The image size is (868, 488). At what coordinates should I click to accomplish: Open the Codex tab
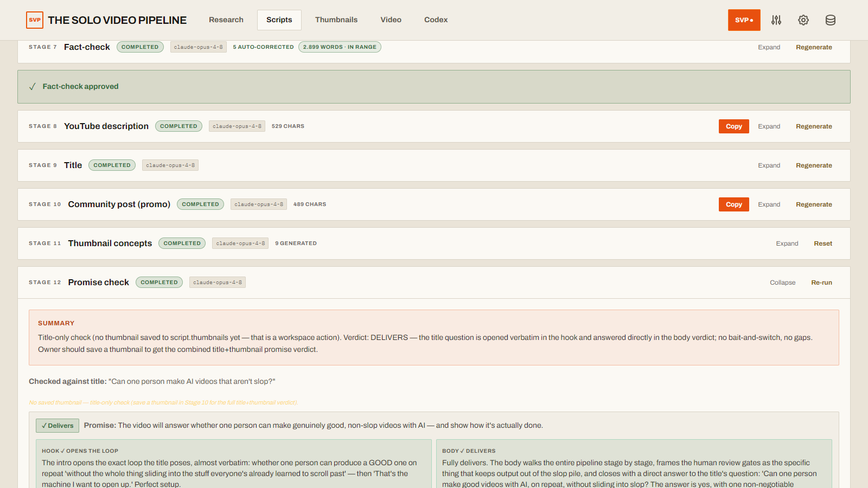pos(436,20)
